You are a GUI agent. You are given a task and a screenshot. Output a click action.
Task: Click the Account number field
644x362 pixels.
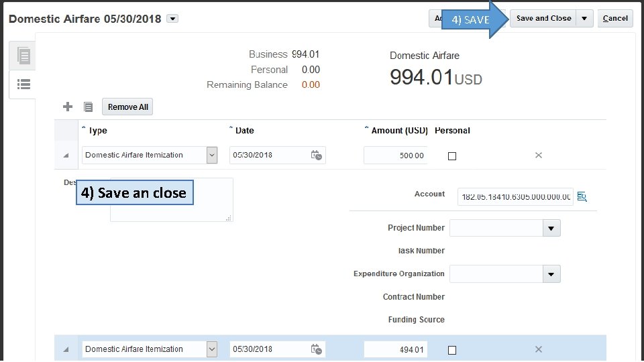click(x=515, y=197)
